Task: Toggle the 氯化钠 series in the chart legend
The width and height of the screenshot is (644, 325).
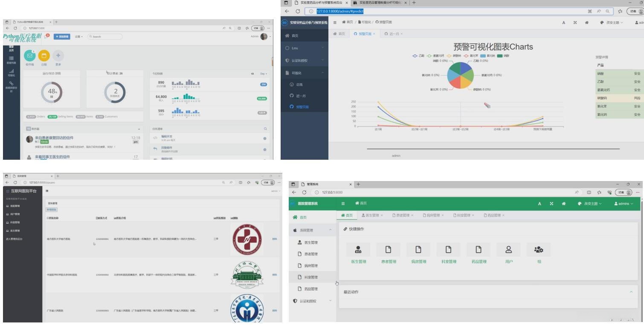Action: tap(487, 56)
